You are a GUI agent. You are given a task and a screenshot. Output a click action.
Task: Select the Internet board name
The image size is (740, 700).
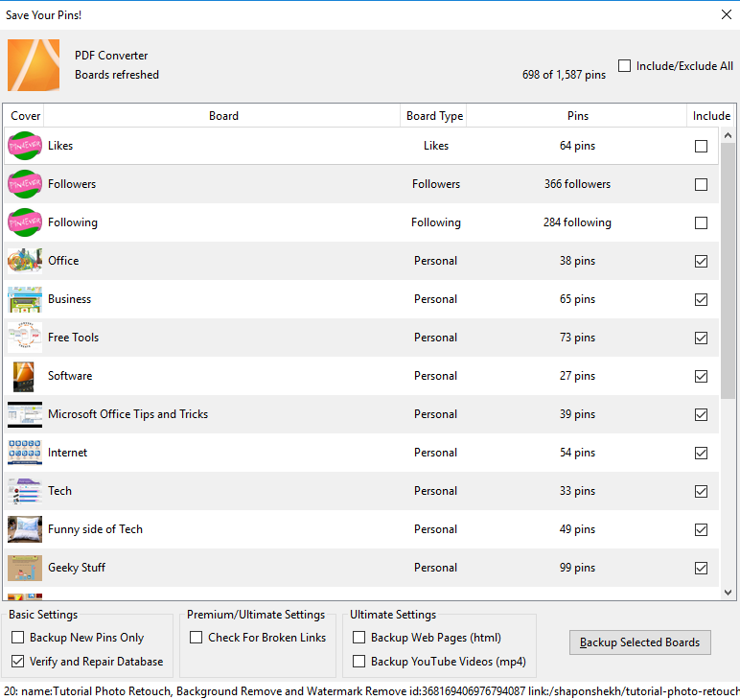click(67, 453)
